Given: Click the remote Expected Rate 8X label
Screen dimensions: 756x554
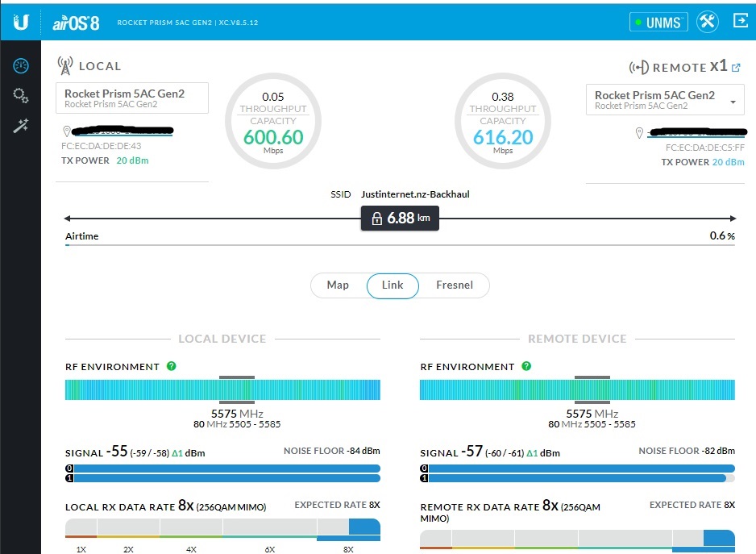Looking at the screenshot, I should (x=692, y=505).
